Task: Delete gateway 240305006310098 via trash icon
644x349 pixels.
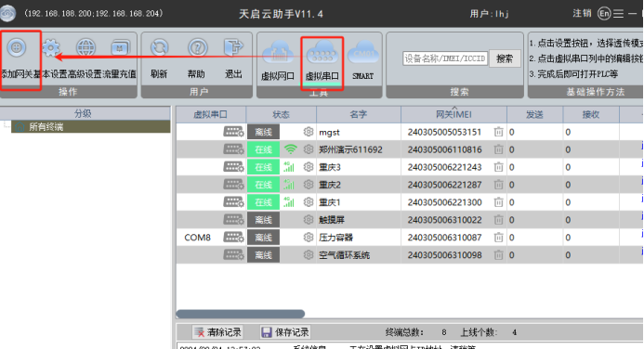Action: (498, 254)
